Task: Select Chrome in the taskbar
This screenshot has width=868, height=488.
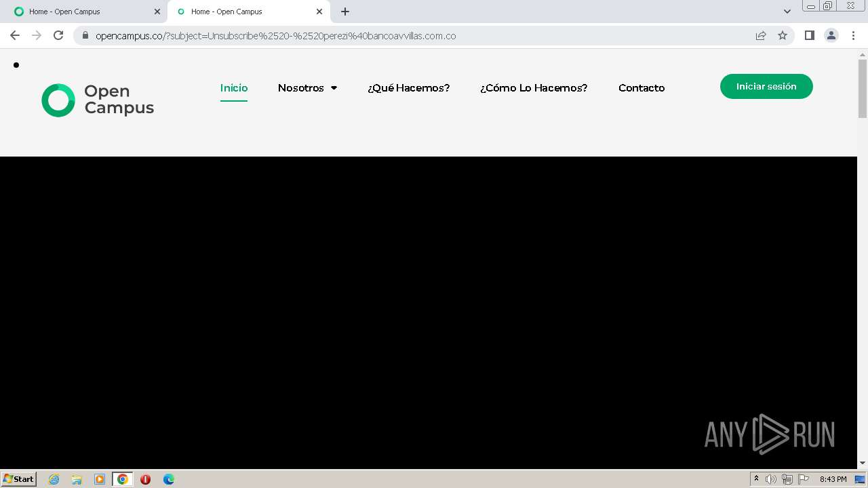Action: (x=122, y=479)
